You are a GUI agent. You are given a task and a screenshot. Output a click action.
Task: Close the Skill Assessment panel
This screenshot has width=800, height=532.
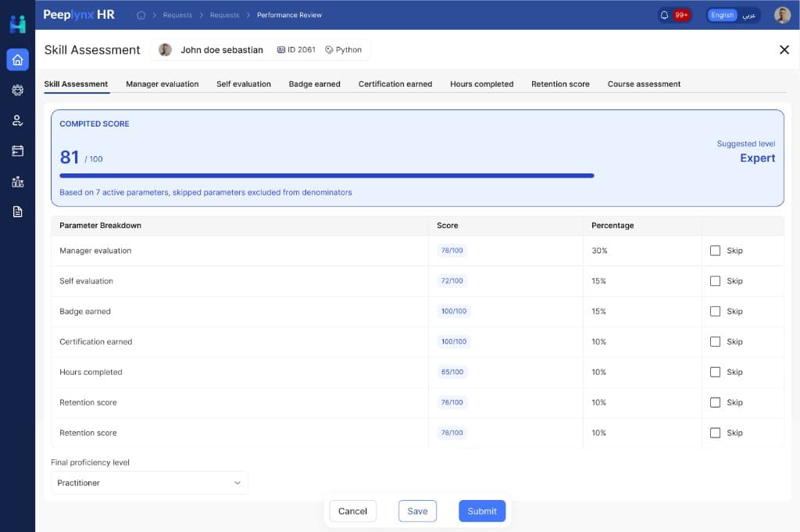(x=784, y=49)
